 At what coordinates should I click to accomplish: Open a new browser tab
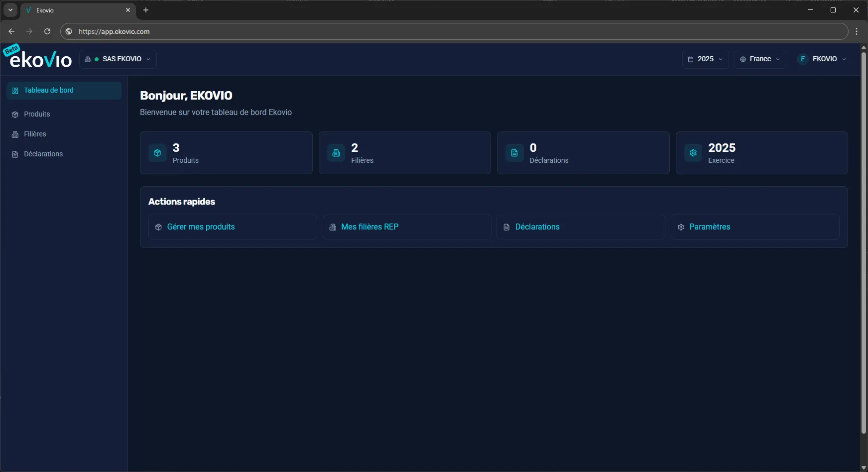click(x=146, y=10)
